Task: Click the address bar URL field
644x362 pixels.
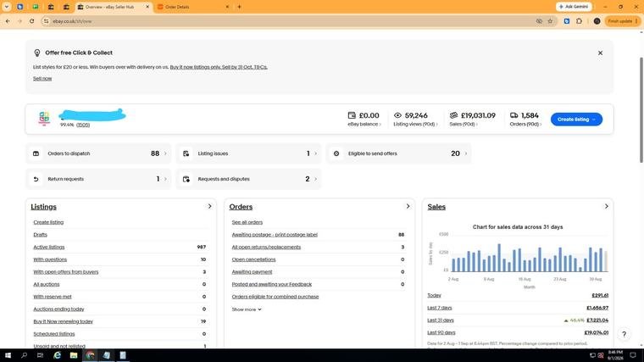Action: tap(287, 21)
